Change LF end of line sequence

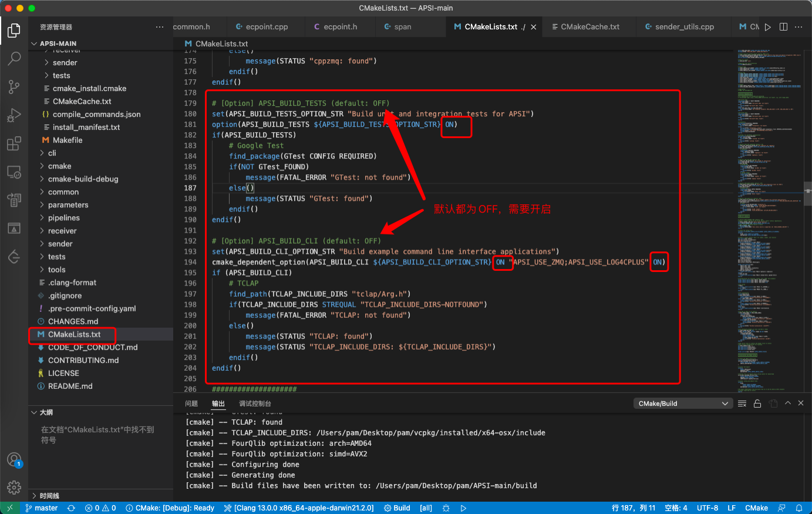[732, 508]
